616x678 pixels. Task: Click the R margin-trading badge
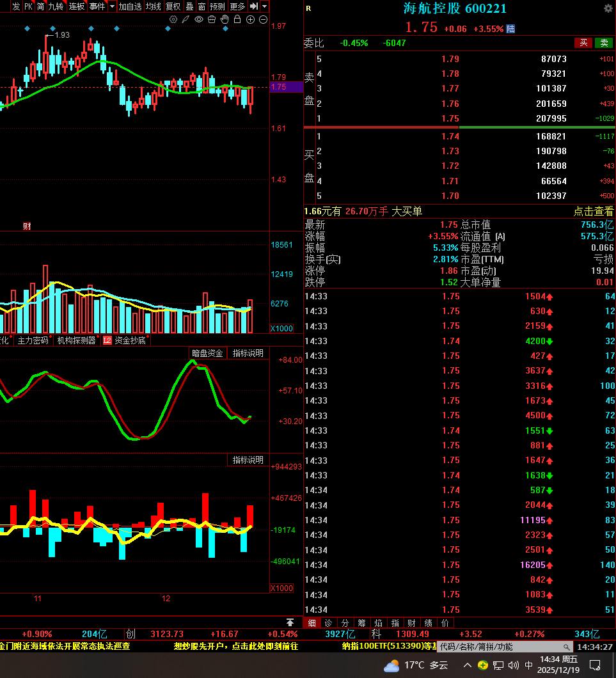click(308, 8)
